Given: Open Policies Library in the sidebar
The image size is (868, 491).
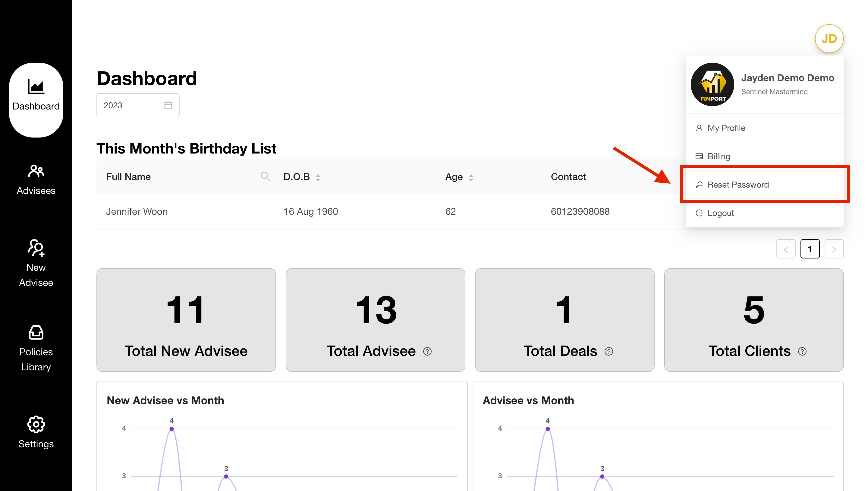Looking at the screenshot, I should [36, 349].
